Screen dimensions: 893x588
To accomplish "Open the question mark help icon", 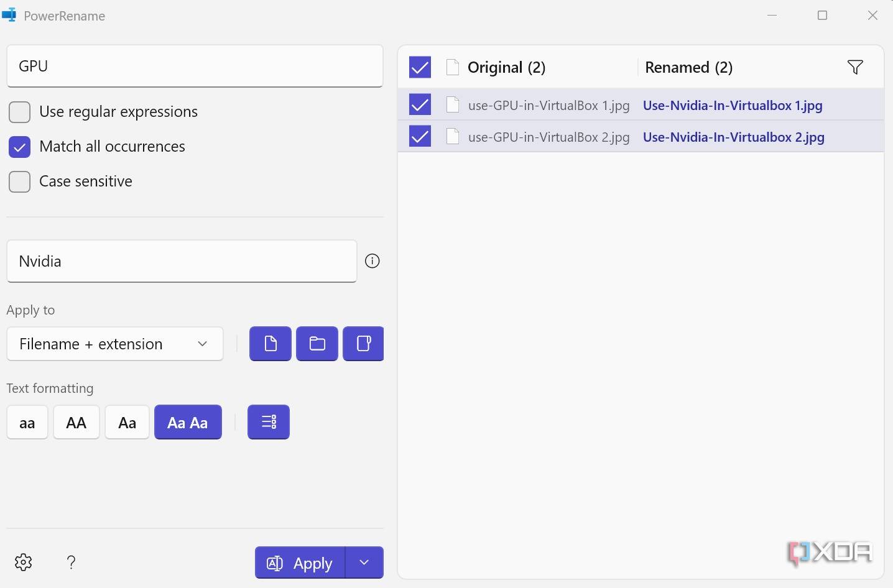I will (x=71, y=563).
